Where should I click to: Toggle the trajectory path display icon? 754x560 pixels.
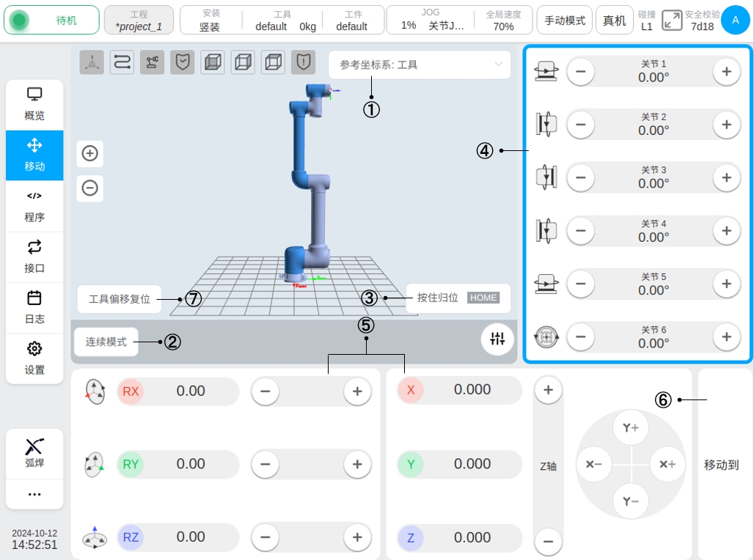coord(122,62)
